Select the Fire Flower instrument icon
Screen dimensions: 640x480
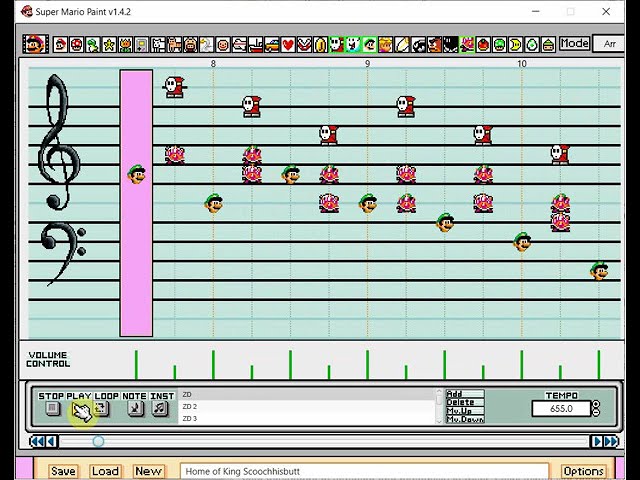click(126, 44)
